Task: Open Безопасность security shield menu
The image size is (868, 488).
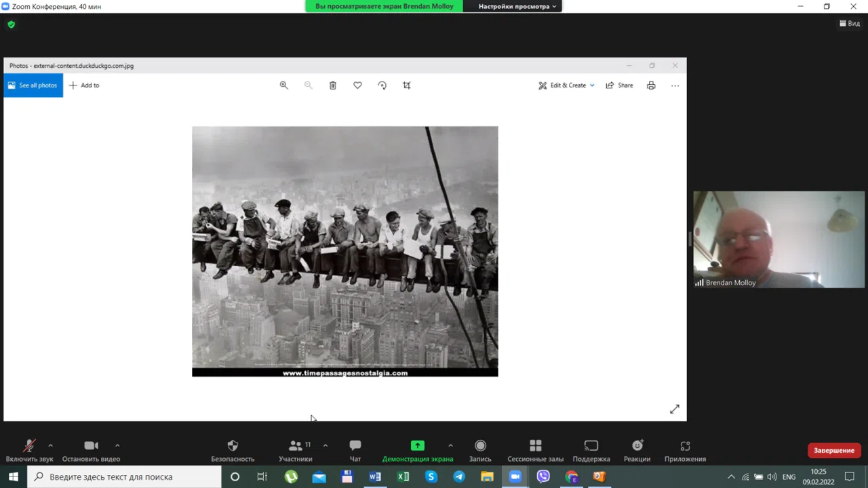Action: pos(233,451)
